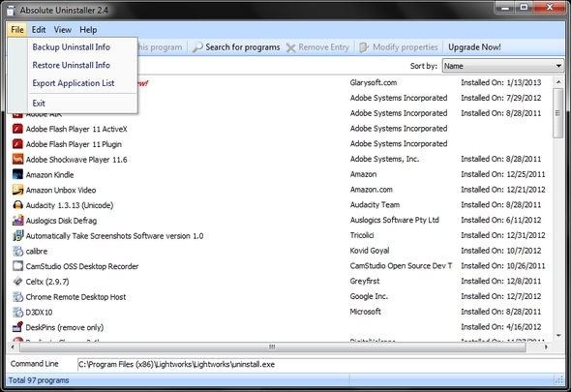Click Adobe Shockwave Player icon
571x392 pixels.
pyautogui.click(x=17, y=159)
